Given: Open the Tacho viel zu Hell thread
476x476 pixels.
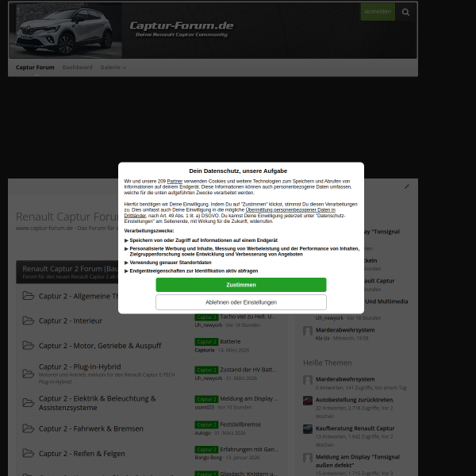Looking at the screenshot, I should pyautogui.click(x=248, y=317).
